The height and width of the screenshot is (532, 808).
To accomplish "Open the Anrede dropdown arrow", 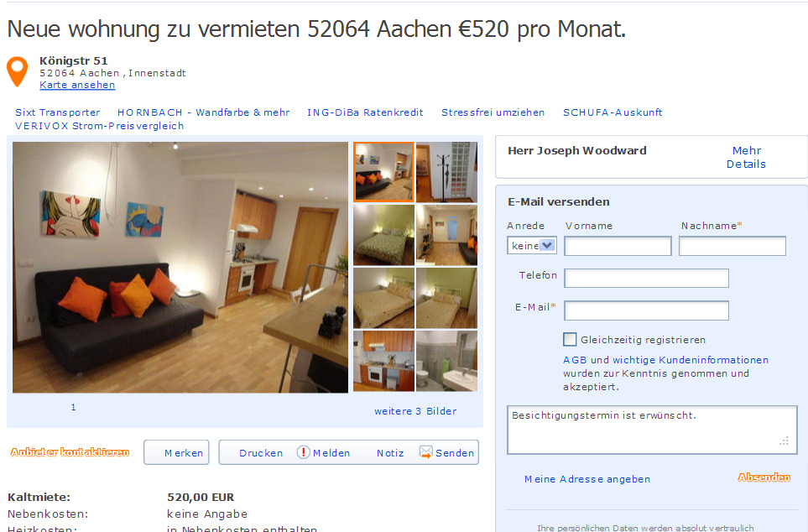I will pos(547,245).
